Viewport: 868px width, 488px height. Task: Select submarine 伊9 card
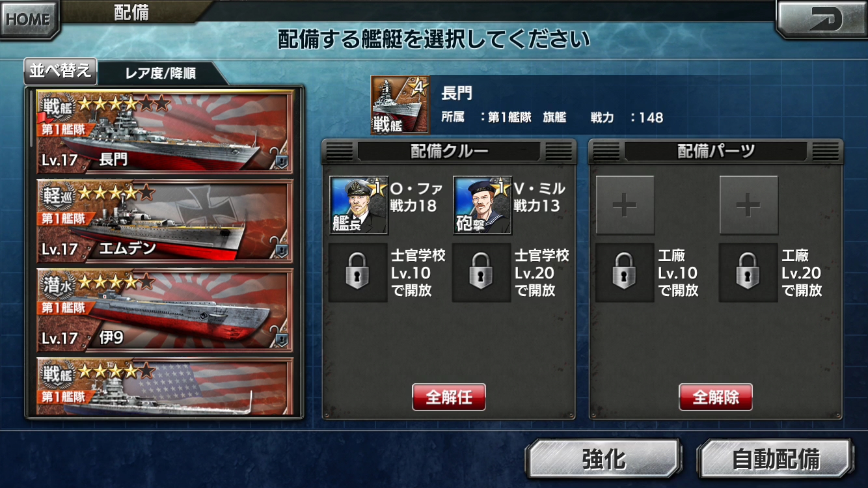point(165,310)
